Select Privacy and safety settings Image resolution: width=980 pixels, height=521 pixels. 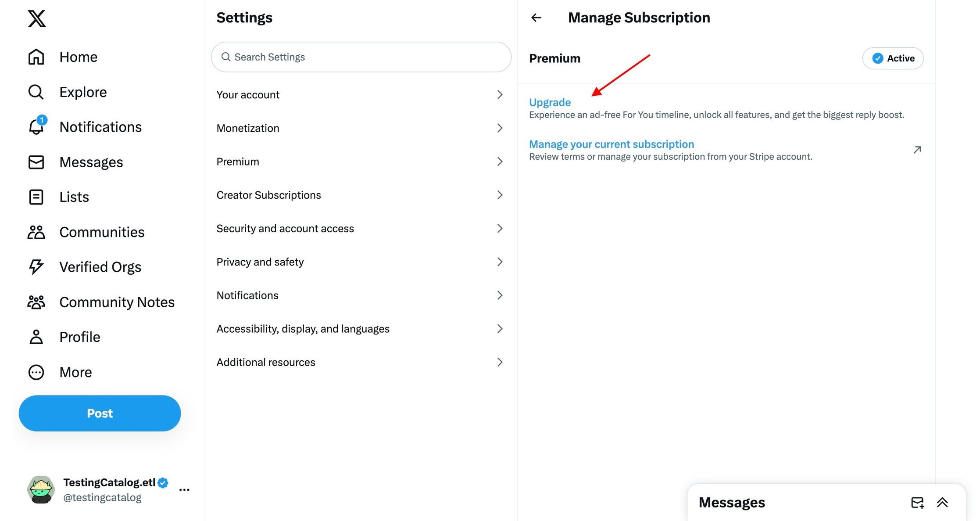(x=360, y=262)
